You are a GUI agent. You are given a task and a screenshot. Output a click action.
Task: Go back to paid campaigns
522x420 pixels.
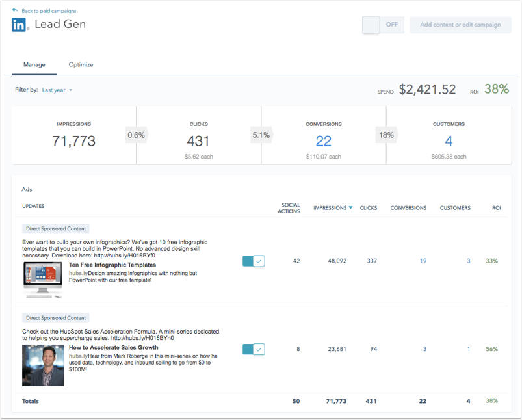coord(49,11)
